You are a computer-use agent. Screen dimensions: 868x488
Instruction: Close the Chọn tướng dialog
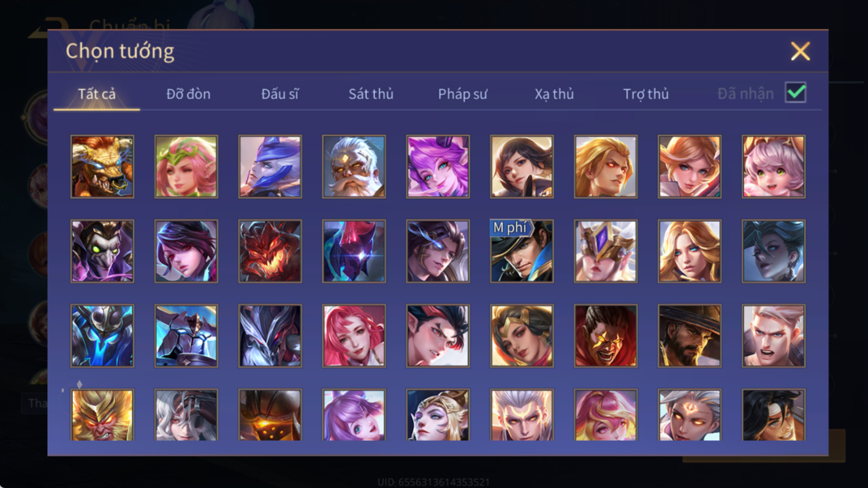click(x=800, y=51)
